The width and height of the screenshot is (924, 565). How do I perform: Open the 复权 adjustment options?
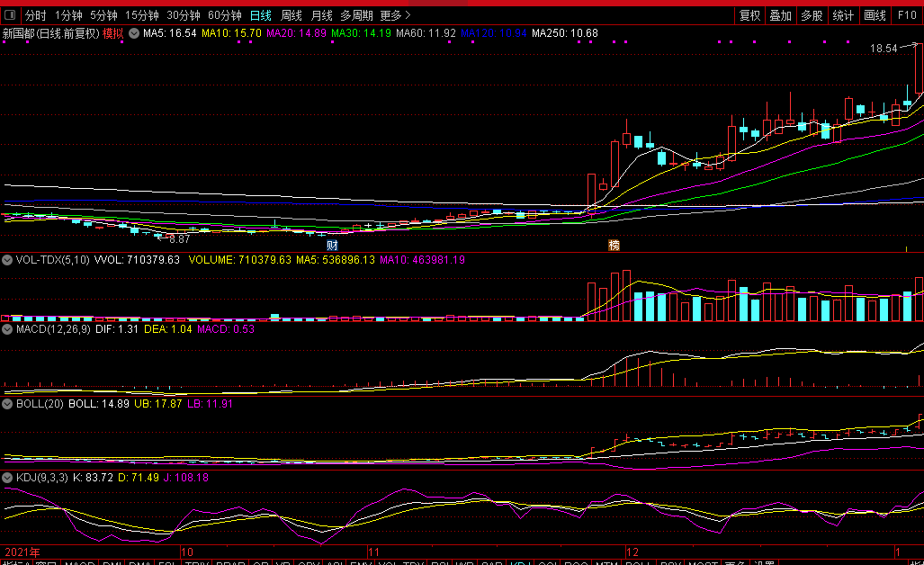click(750, 15)
